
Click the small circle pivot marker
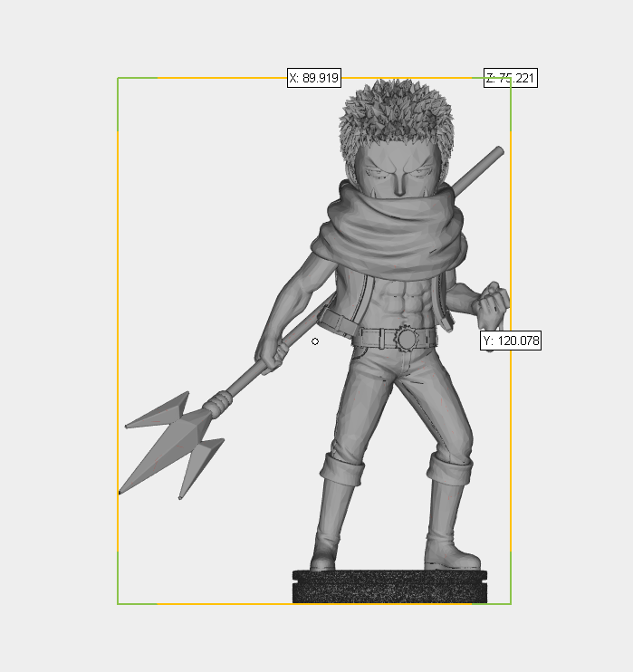click(x=315, y=341)
